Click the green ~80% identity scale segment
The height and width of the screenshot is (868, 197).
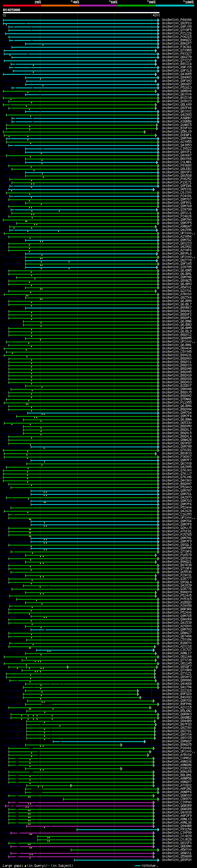pyautogui.click(x=137, y=6)
